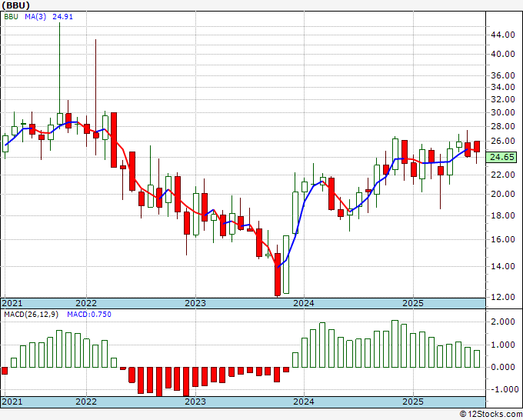Click 2021 on the price chart timeline
523x420 pixels.
click(12, 303)
